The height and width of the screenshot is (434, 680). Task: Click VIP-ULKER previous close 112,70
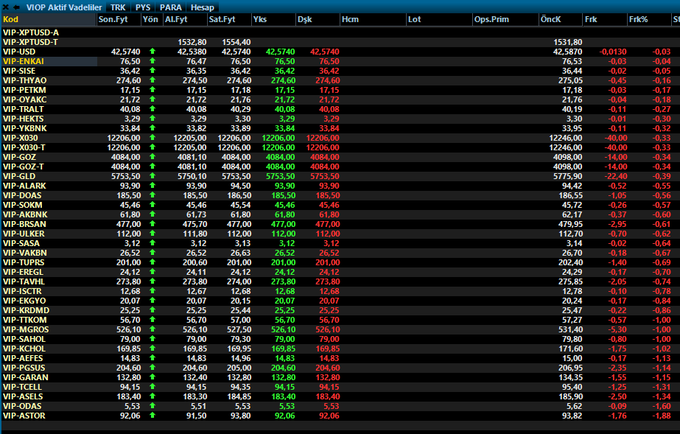tap(570, 234)
